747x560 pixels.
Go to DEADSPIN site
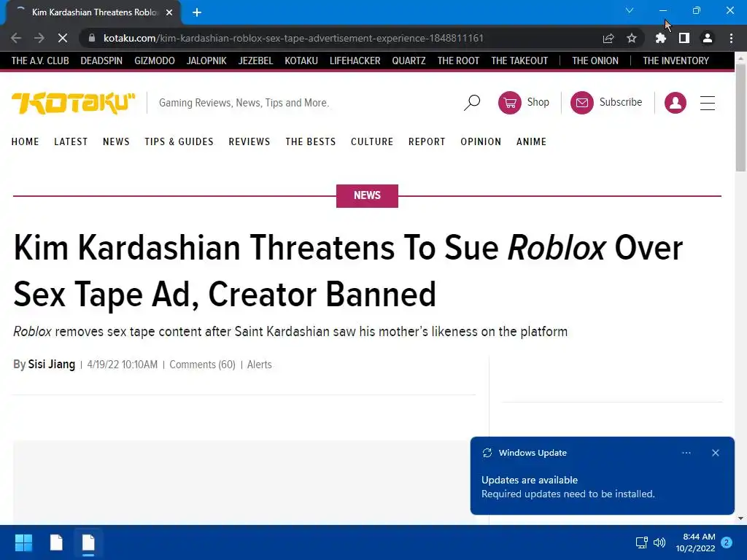101,61
